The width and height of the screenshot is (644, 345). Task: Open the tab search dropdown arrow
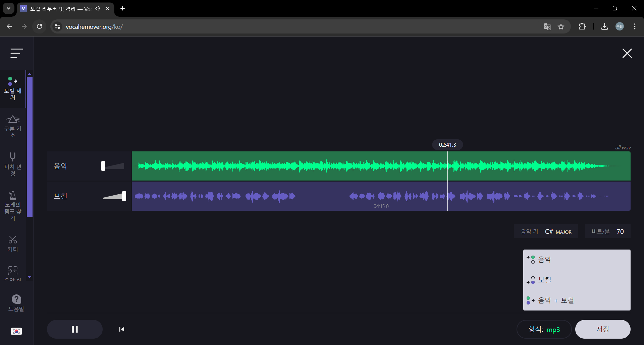[x=8, y=8]
